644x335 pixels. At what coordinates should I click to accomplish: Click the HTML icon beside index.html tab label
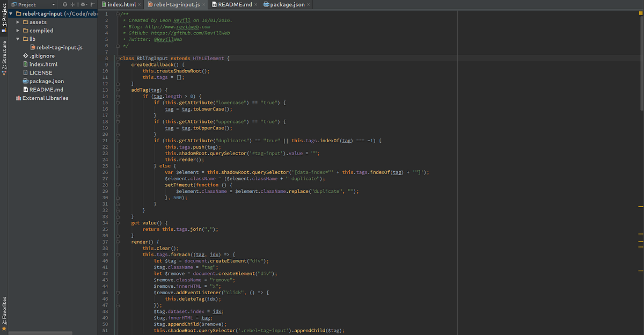coord(105,4)
